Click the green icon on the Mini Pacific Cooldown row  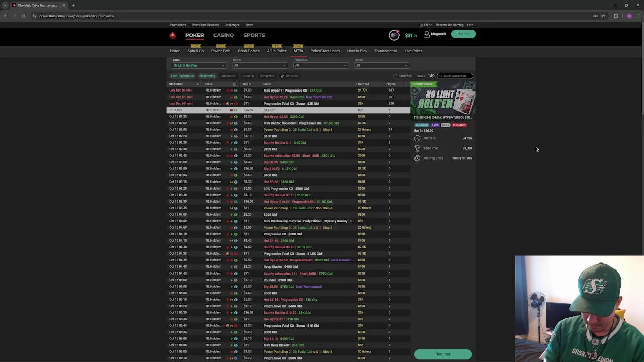(236, 123)
